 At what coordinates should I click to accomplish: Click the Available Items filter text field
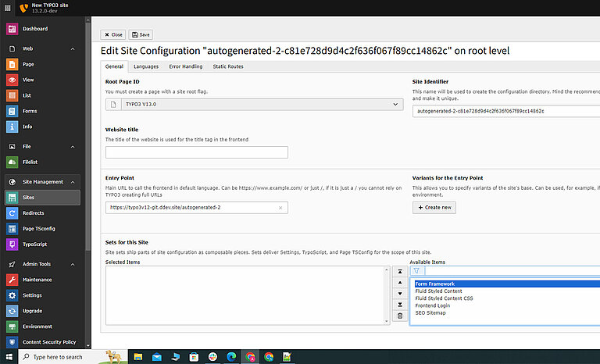(x=512, y=271)
